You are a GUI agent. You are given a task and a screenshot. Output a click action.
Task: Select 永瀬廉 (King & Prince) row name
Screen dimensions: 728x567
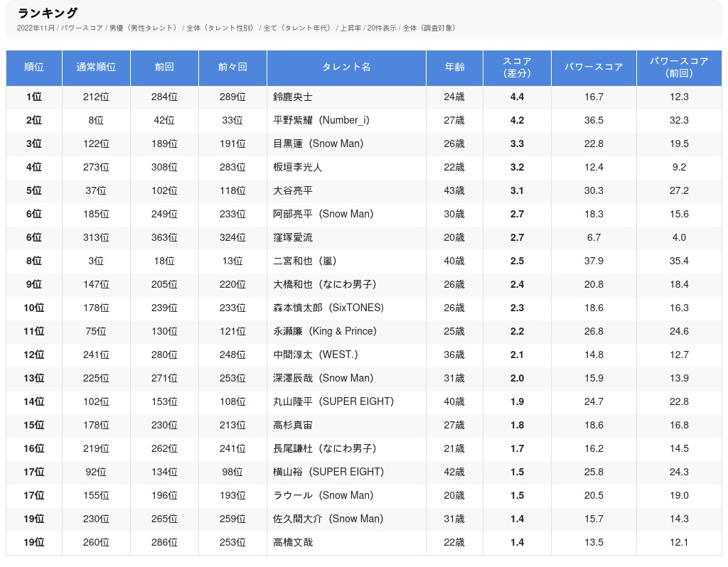pos(325,332)
